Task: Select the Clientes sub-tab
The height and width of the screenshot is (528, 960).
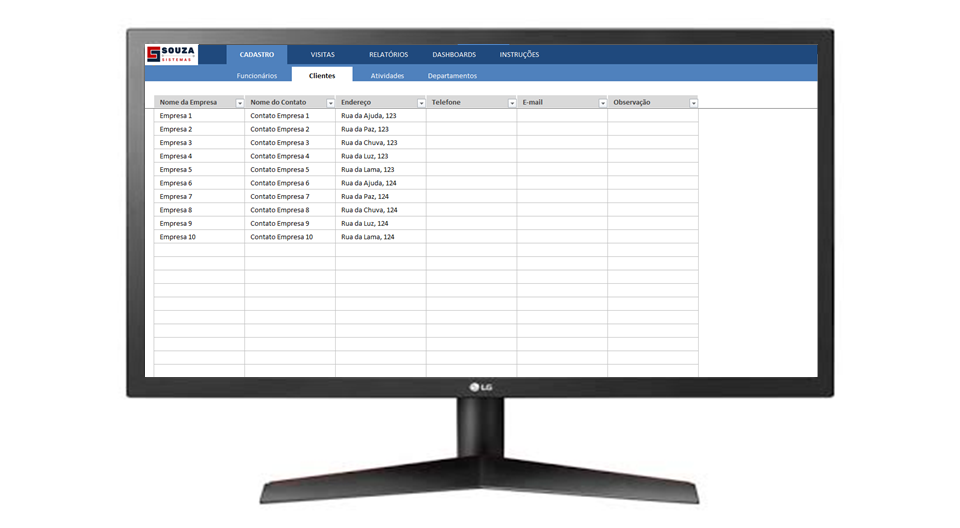Action: pyautogui.click(x=322, y=75)
